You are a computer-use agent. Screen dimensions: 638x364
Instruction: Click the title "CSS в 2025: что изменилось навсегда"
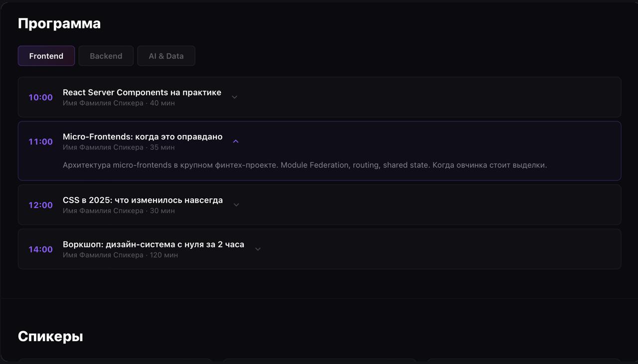click(143, 200)
